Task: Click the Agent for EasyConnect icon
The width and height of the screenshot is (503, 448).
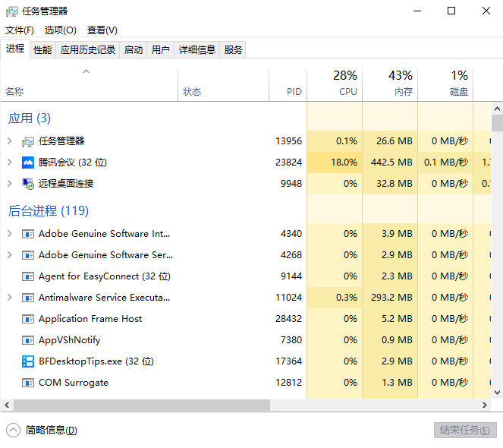Action: [28, 276]
